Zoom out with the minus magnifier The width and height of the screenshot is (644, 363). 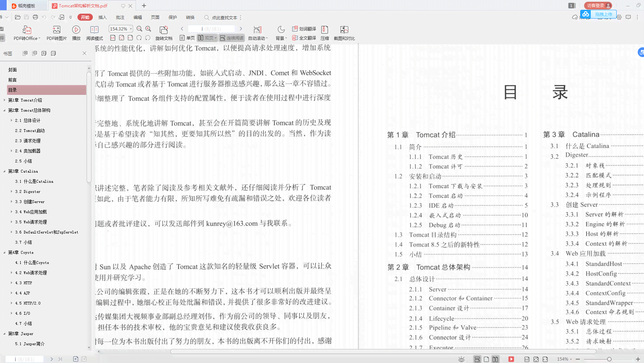click(139, 29)
